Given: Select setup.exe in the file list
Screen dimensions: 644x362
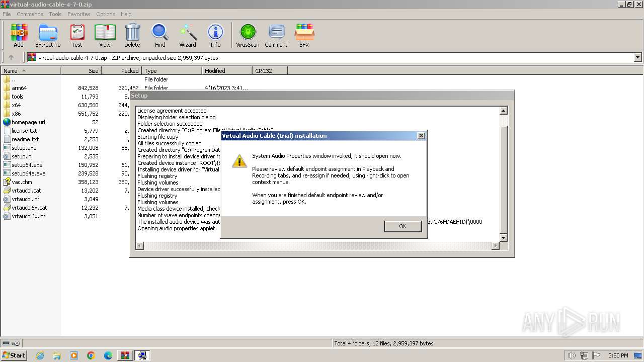Looking at the screenshot, I should click(x=24, y=148).
